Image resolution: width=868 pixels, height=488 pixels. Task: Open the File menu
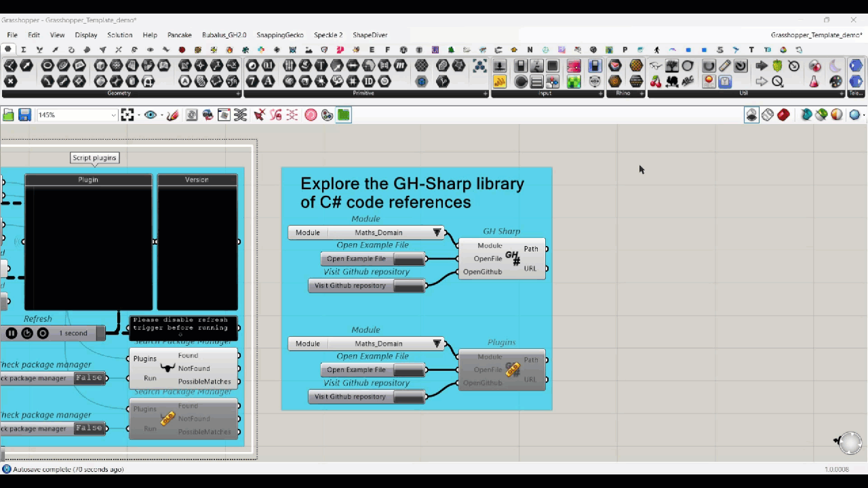(12, 35)
